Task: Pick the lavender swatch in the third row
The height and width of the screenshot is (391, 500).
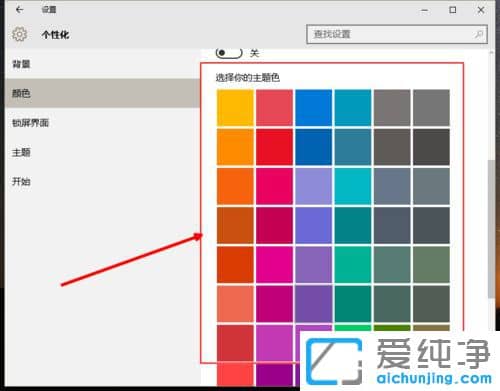Action: point(313,186)
